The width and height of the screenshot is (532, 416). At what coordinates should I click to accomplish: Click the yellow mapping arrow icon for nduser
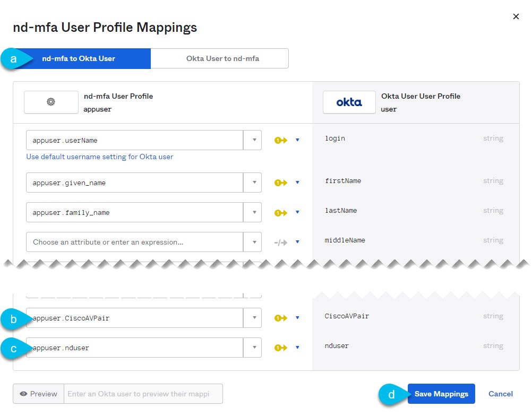click(x=280, y=348)
